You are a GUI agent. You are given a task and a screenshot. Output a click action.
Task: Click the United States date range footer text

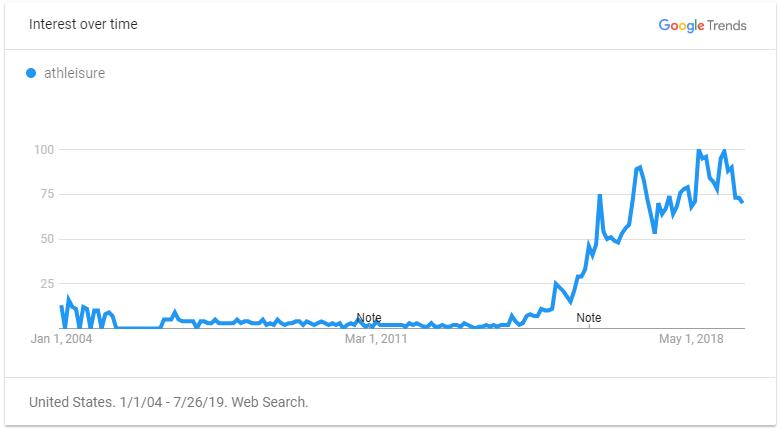(x=168, y=402)
